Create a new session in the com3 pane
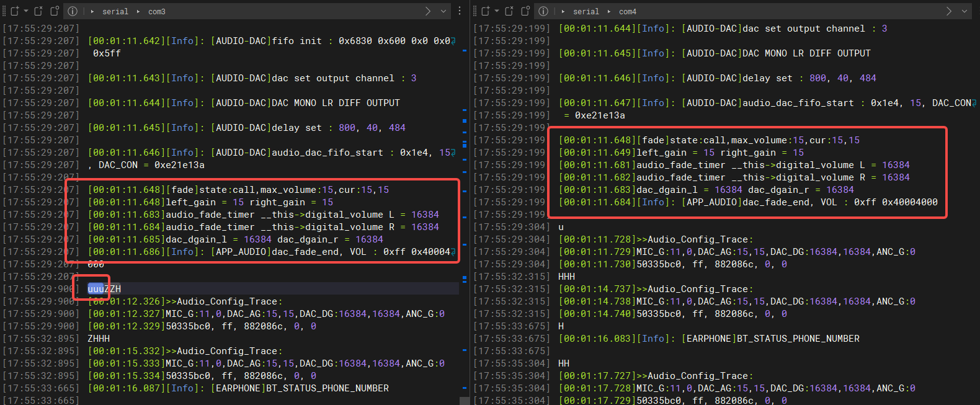The image size is (980, 405). click(15, 11)
